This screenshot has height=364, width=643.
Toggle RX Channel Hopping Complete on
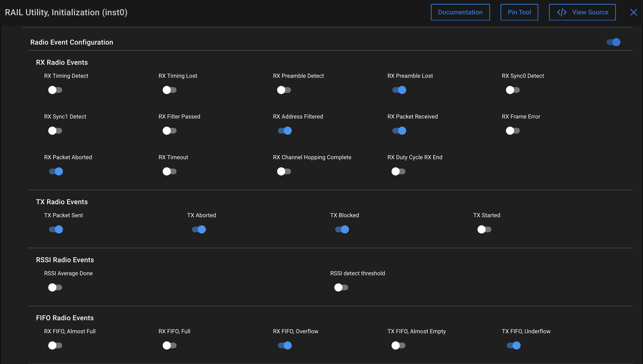(x=284, y=171)
